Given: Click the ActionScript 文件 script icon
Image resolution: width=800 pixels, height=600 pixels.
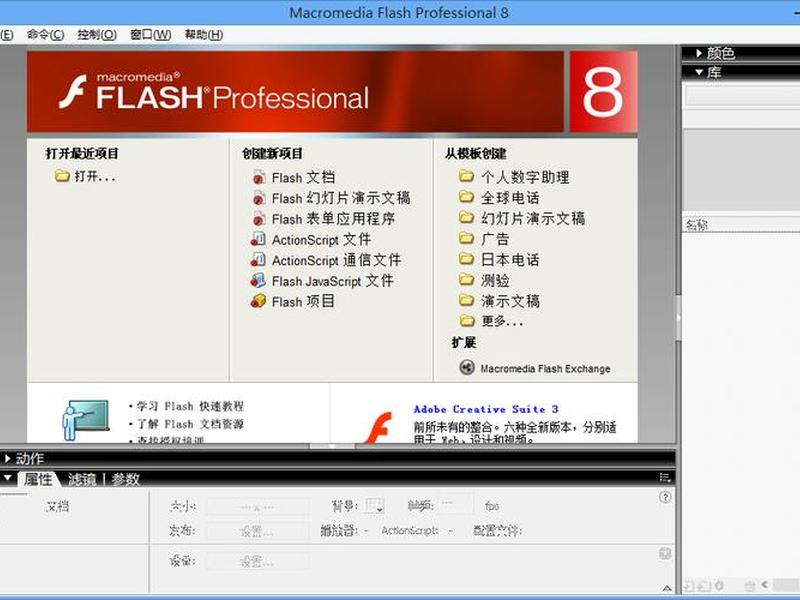Looking at the screenshot, I should pyautogui.click(x=258, y=239).
